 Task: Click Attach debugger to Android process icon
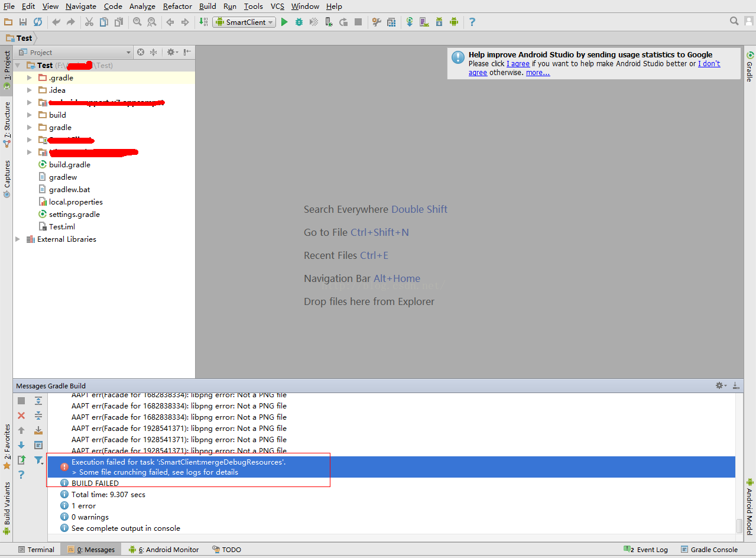coord(329,22)
